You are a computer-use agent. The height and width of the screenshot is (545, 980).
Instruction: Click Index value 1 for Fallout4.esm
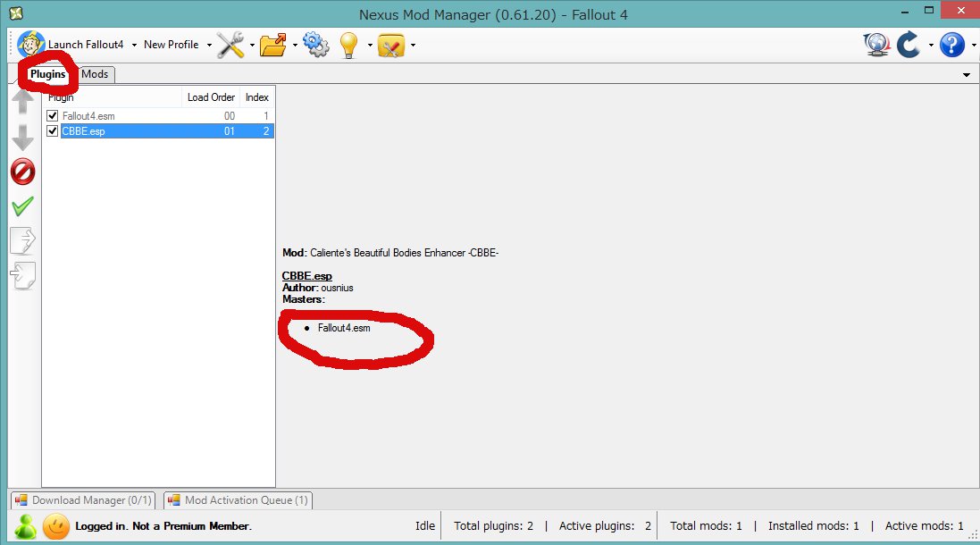pyautogui.click(x=265, y=115)
